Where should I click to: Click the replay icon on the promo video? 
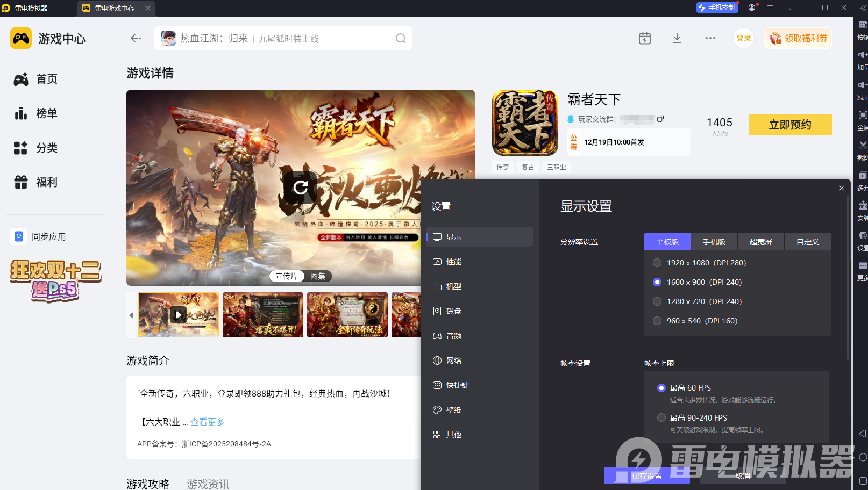click(301, 187)
